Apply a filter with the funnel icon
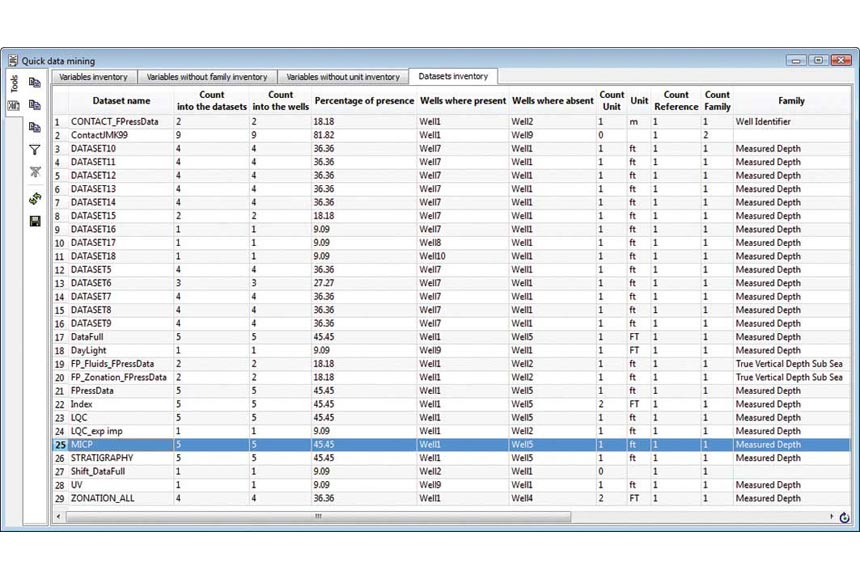This screenshot has width=860, height=580. click(x=35, y=150)
